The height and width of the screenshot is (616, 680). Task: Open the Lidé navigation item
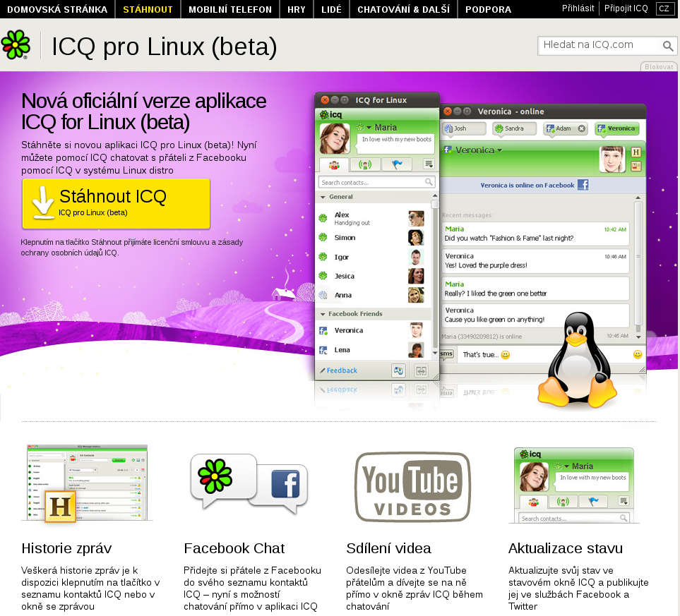click(x=332, y=10)
